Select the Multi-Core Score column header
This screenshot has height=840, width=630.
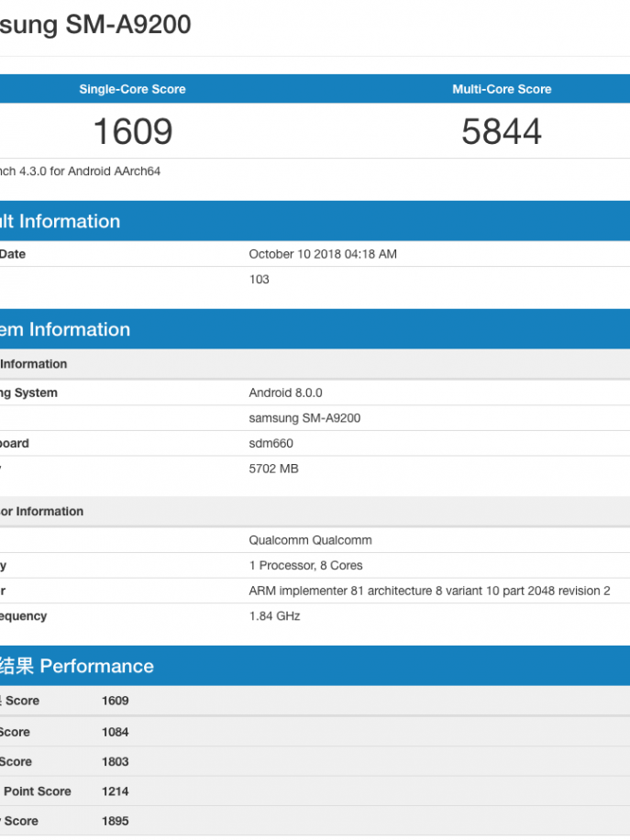tap(502, 90)
